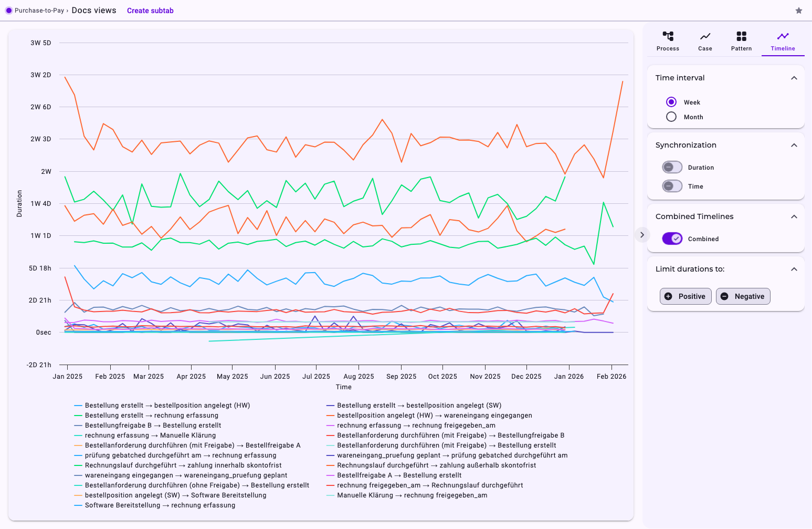
Task: Collapse the Time interval section
Action: 794,78
